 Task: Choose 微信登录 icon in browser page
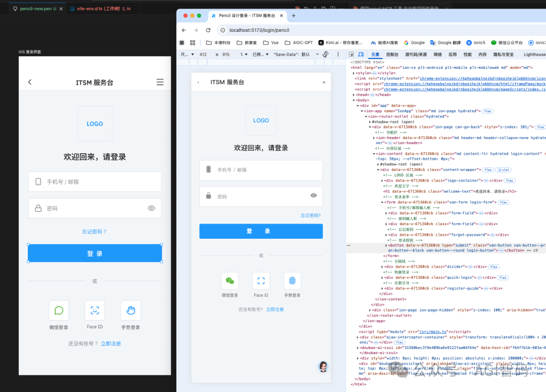pos(230,281)
